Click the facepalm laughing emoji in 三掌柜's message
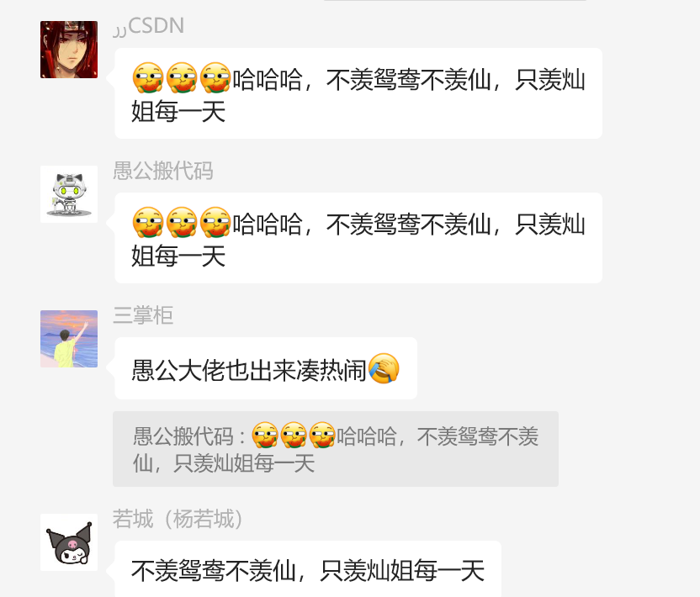 point(384,368)
